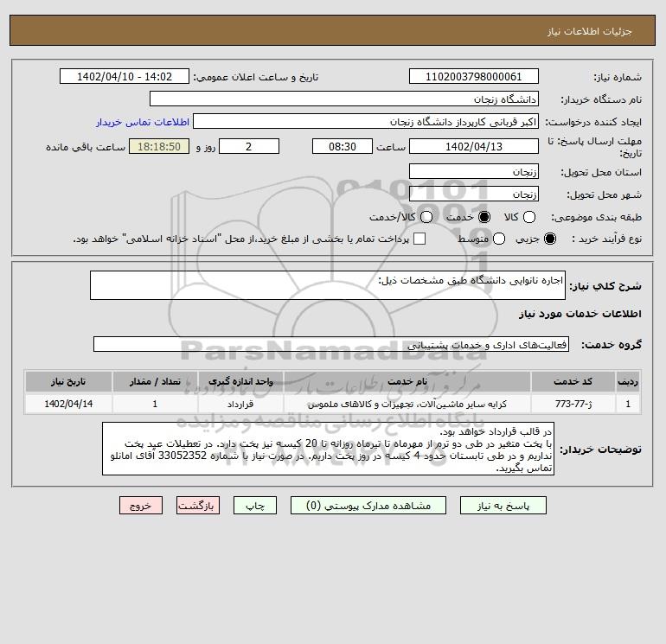Select the کالا radio button
Viewport: 666px width, 644px height.
tap(528, 217)
